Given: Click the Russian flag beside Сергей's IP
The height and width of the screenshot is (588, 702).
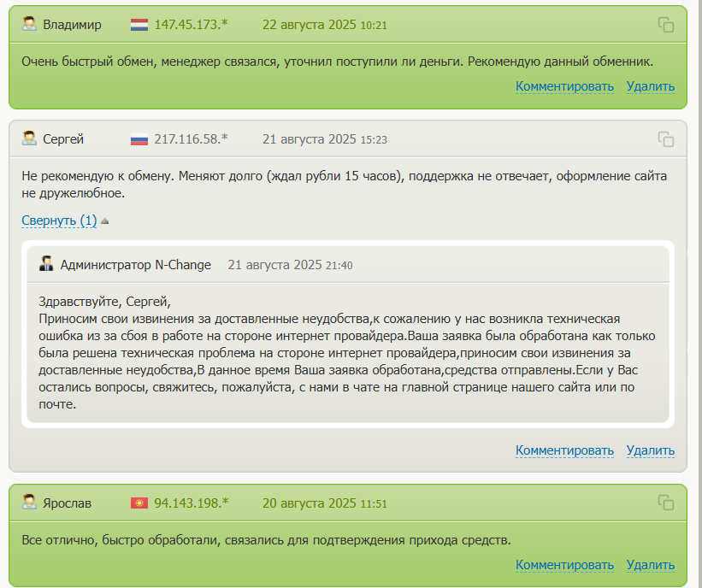Looking at the screenshot, I should 139,139.
